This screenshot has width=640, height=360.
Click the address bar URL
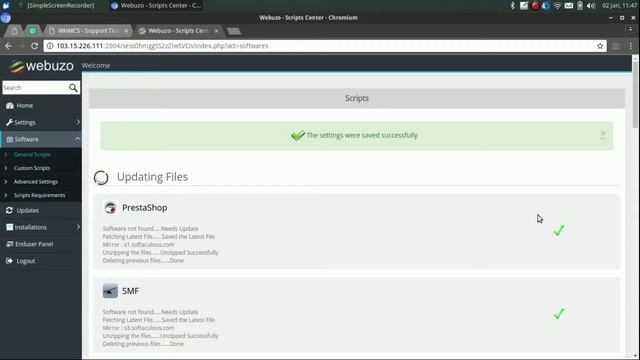(162, 46)
